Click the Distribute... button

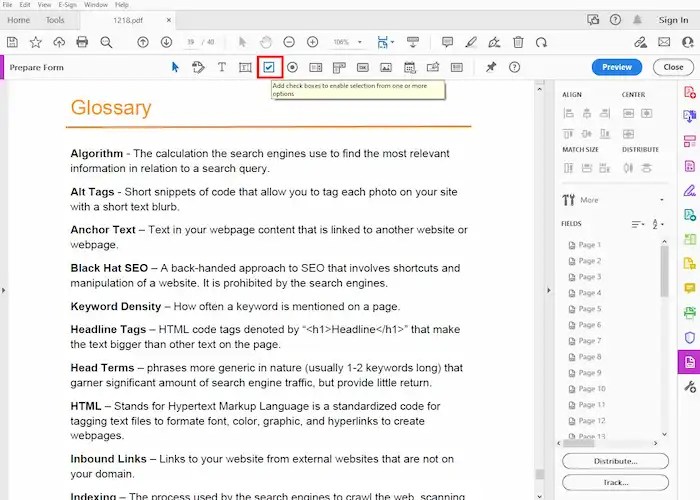tap(615, 461)
